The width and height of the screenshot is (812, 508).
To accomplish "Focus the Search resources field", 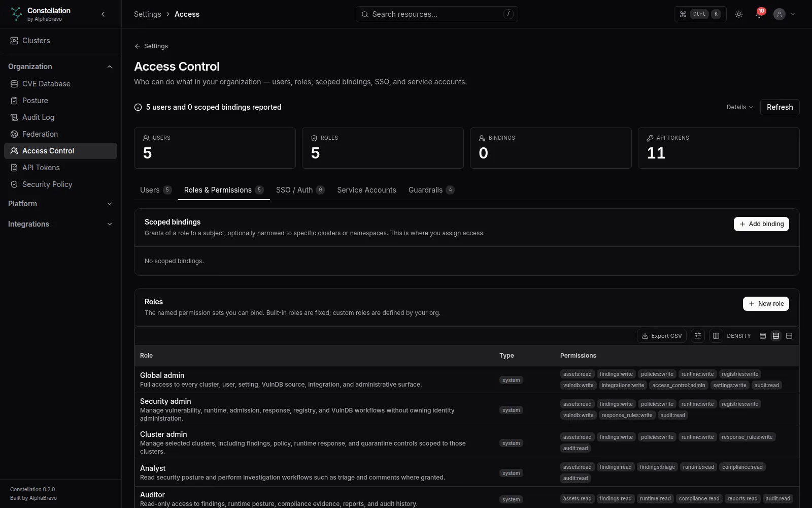I will (437, 14).
